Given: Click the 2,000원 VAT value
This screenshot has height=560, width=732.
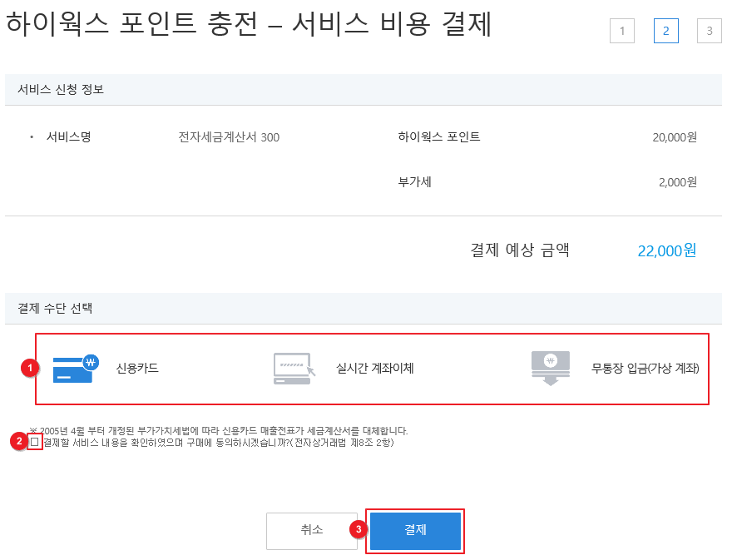Looking at the screenshot, I should tap(677, 182).
